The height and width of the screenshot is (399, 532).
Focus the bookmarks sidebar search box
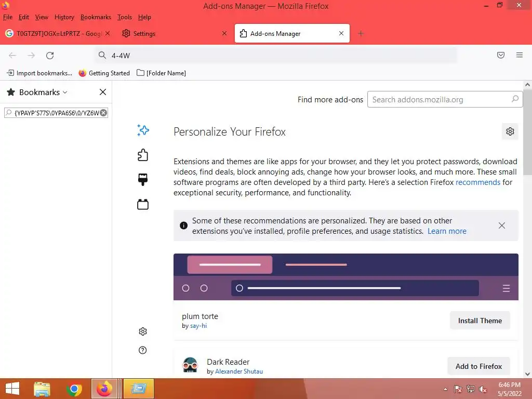56,113
